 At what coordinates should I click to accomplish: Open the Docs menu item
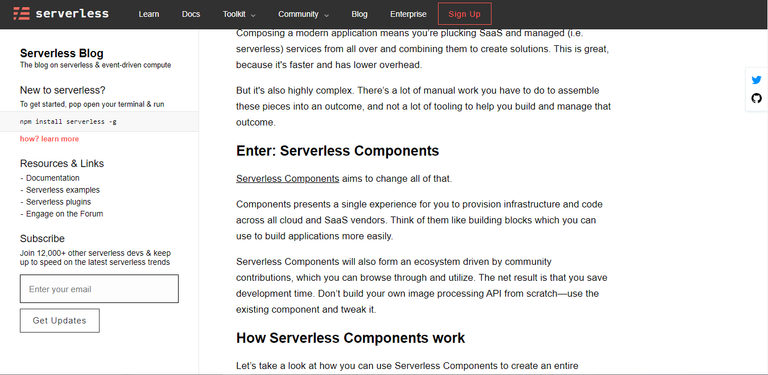point(191,14)
